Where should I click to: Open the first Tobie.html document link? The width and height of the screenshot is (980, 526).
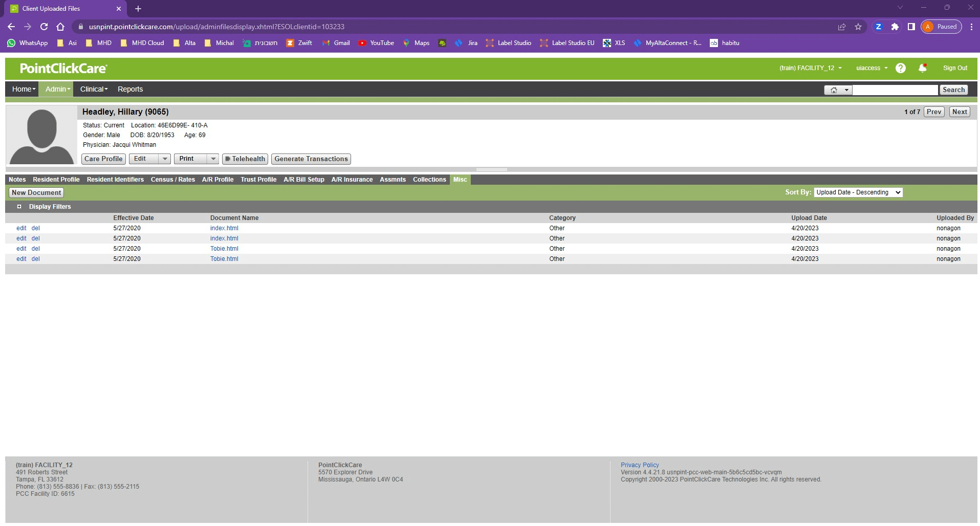tap(224, 249)
